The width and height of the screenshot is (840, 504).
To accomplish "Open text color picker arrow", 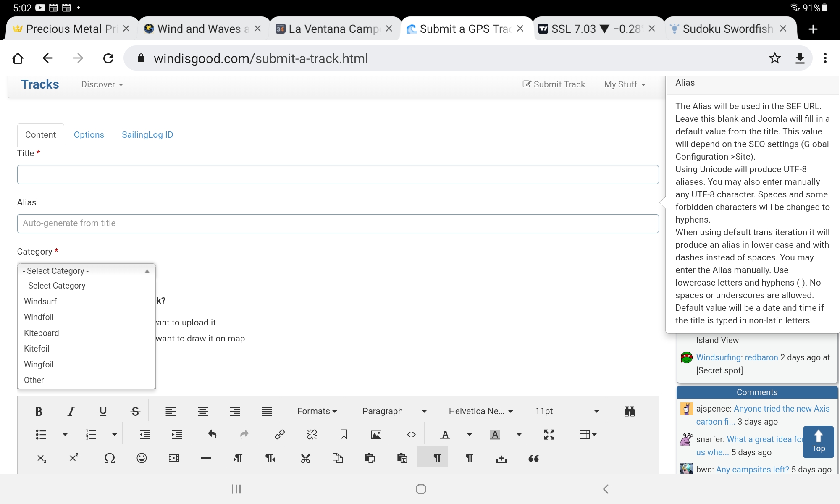I will coord(470,435).
